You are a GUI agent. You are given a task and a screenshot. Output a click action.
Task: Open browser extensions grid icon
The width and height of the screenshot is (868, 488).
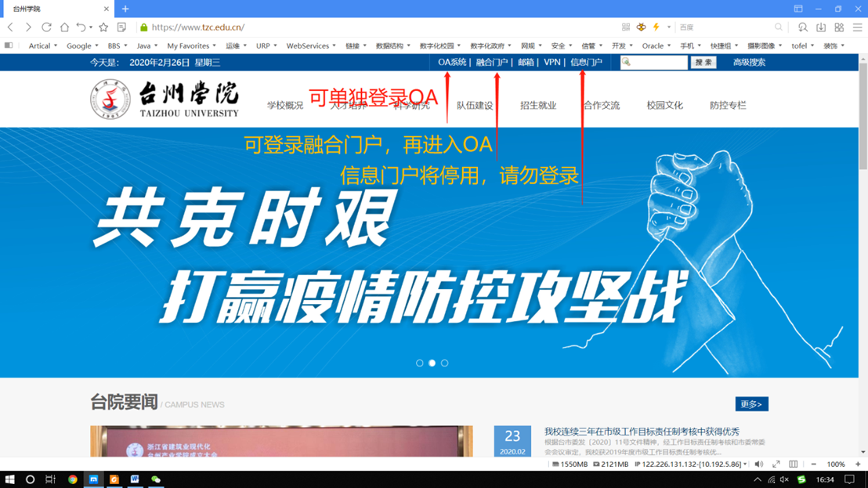[839, 27]
